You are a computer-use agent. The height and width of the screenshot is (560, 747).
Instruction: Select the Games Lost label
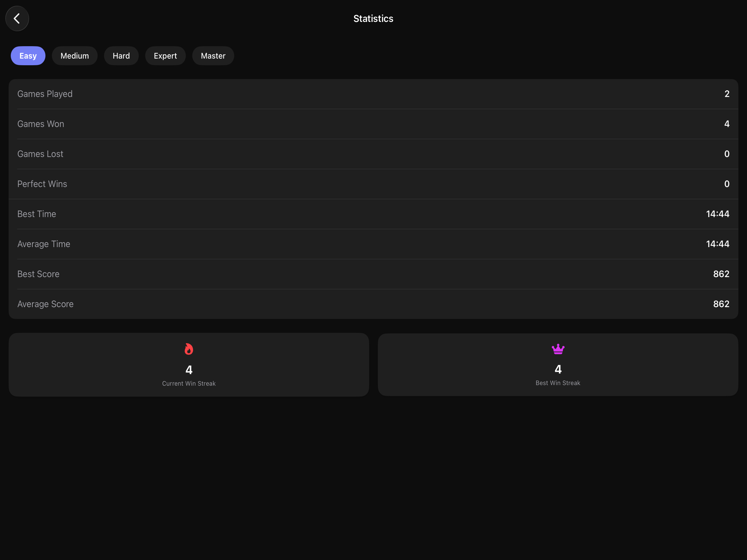click(x=40, y=154)
